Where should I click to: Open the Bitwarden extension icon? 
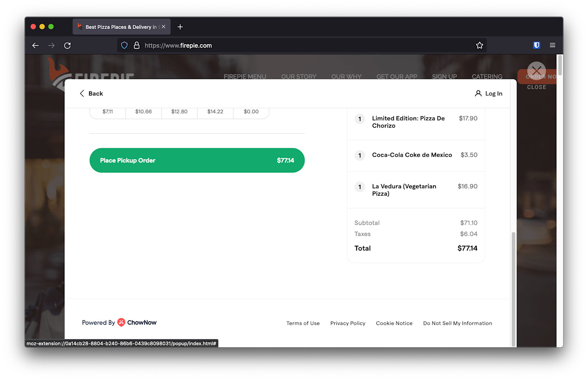point(536,45)
